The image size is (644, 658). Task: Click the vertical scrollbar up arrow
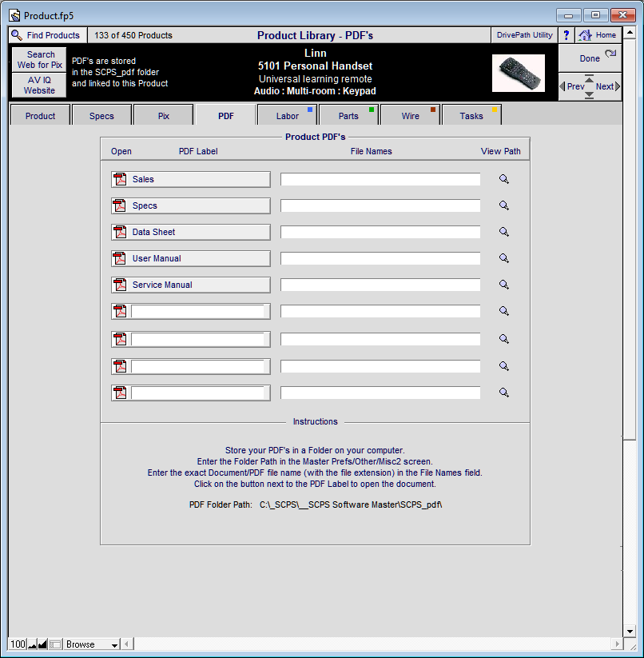(x=630, y=32)
